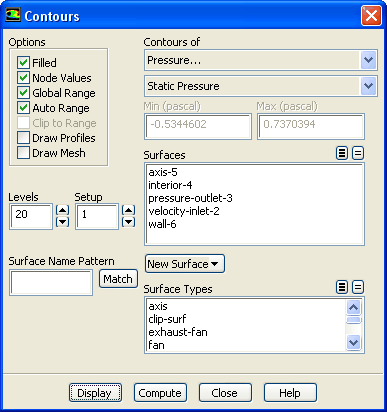Screen dimensions: 387x412
Task: Select wall-6 in Surfaces list
Action: [x=254, y=224]
